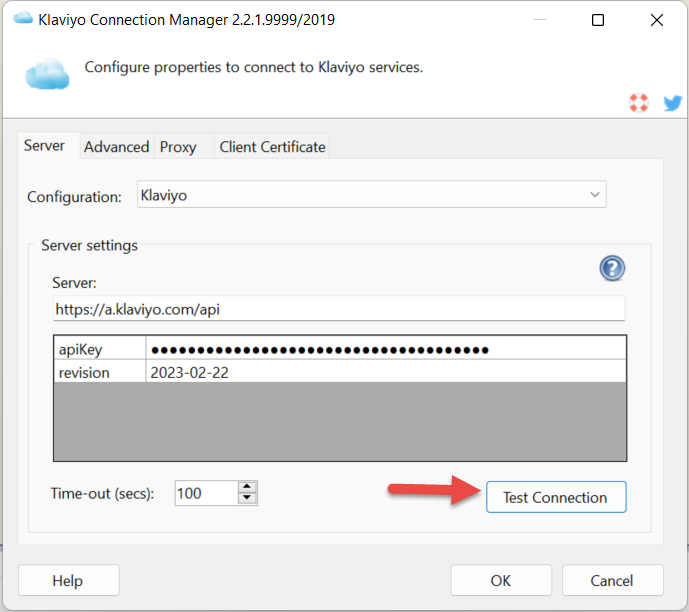The height and width of the screenshot is (612, 689).
Task: Click the blue question mark help icon
Action: (612, 268)
